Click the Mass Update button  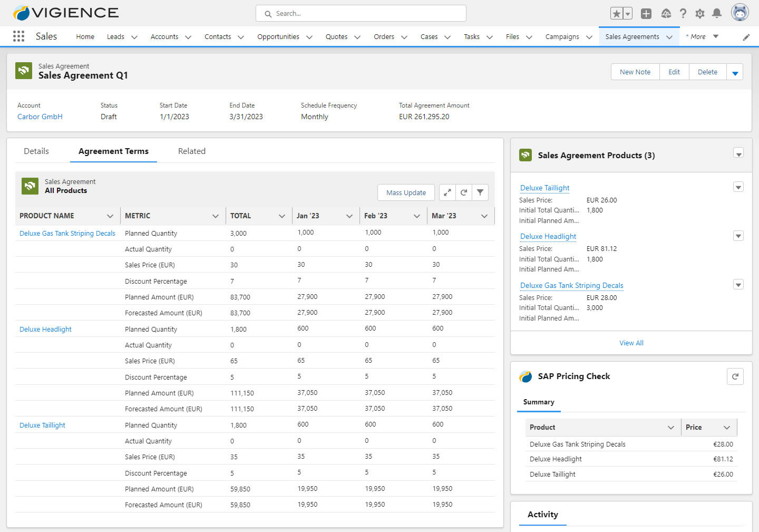pos(406,192)
